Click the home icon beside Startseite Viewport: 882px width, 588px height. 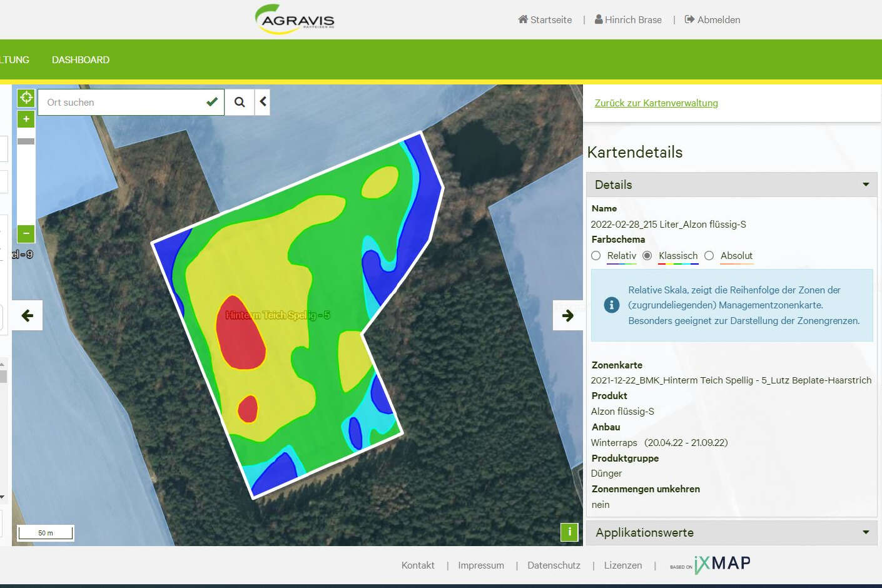[x=523, y=19]
